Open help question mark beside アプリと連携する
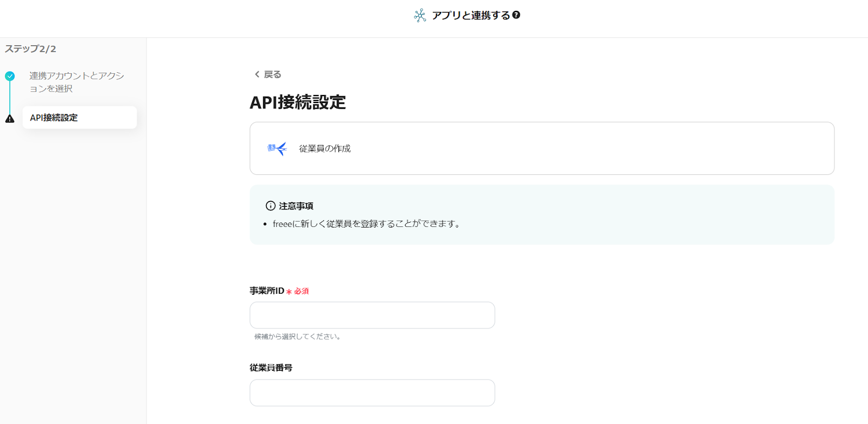The width and height of the screenshot is (868, 424). tap(516, 15)
